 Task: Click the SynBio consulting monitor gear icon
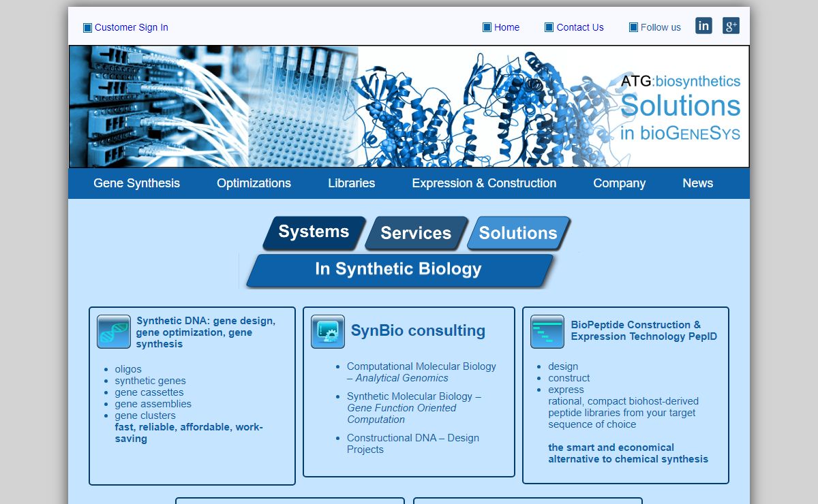click(328, 332)
